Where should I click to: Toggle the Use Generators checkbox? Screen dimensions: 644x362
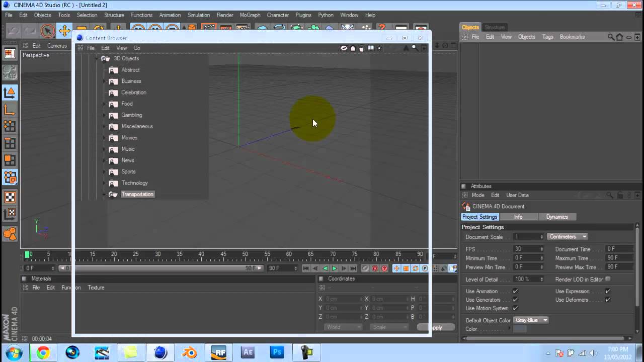[x=515, y=300]
